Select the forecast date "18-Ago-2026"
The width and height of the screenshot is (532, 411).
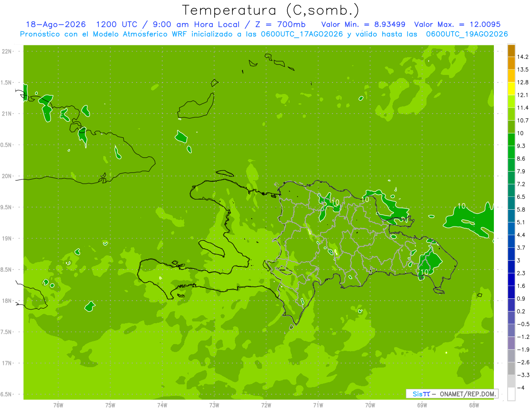pyautogui.click(x=56, y=24)
